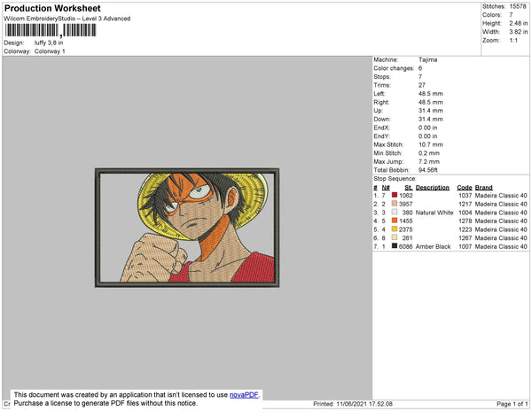Viewport: 532px width, 411px height.
Task: Select the Natural White swatch for thread 380
Action: (x=395, y=212)
